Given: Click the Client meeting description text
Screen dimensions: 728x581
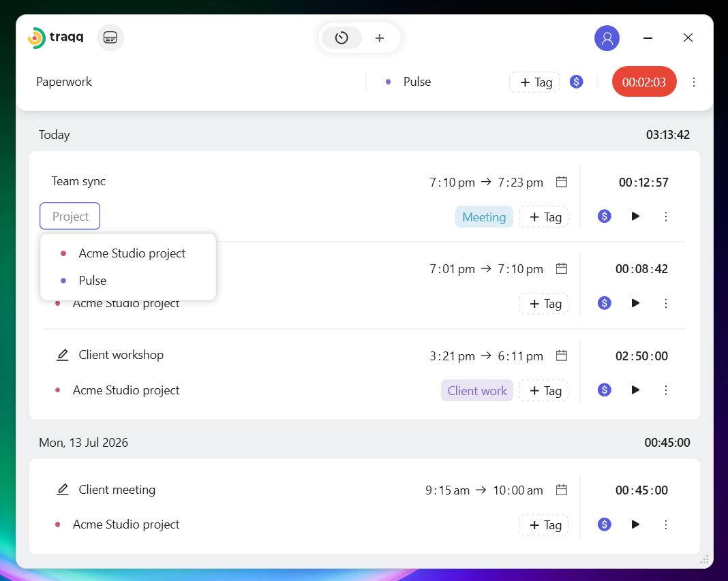Looking at the screenshot, I should coord(117,490).
